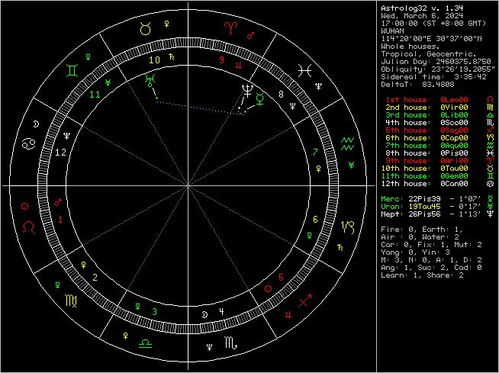The width and height of the screenshot is (499, 373).
Task: Click the Mercury glyph in the sidebar Merc row
Action: [490, 199]
